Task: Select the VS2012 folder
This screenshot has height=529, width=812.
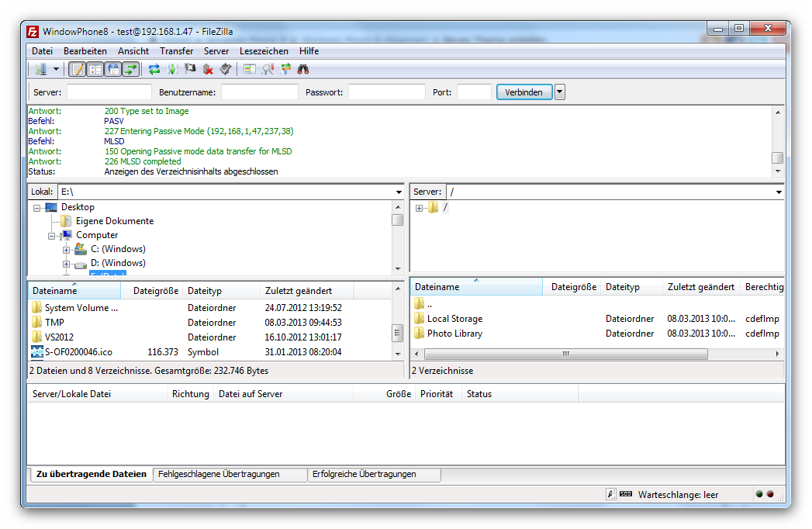Action: click(x=59, y=337)
